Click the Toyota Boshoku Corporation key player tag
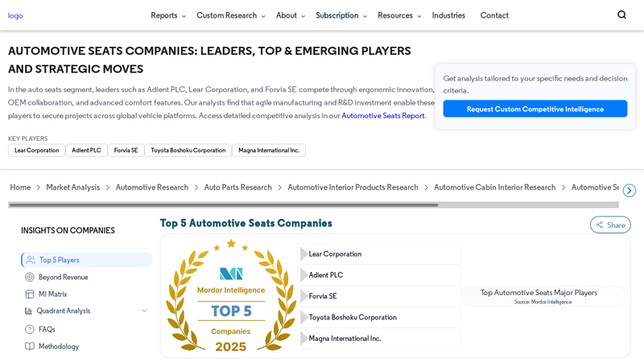The image size is (644, 362). pos(188,150)
